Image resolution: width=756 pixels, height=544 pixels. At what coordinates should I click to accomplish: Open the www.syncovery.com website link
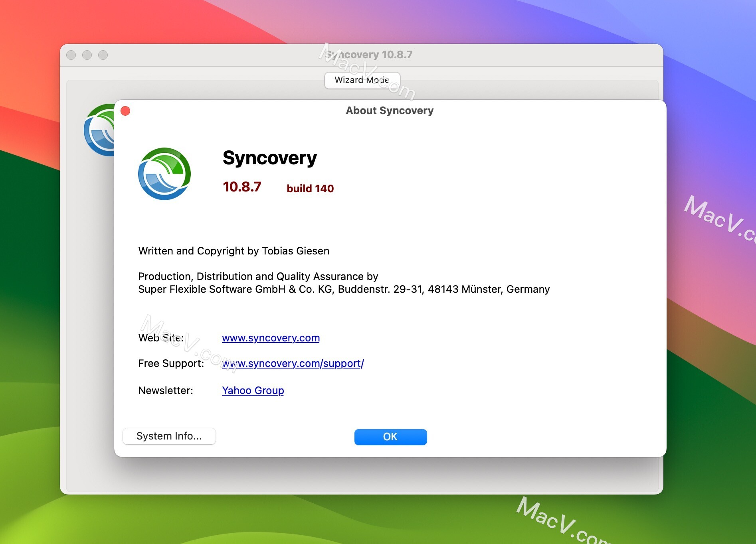point(271,338)
